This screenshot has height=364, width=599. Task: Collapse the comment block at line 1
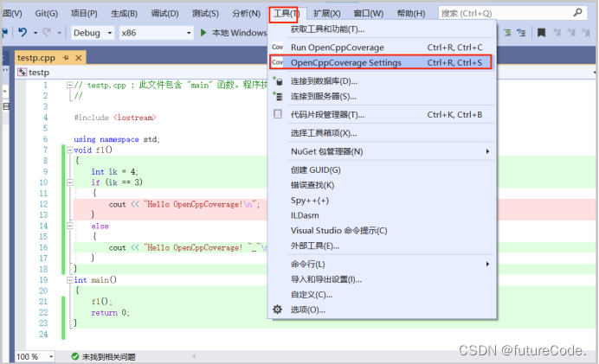(x=70, y=85)
